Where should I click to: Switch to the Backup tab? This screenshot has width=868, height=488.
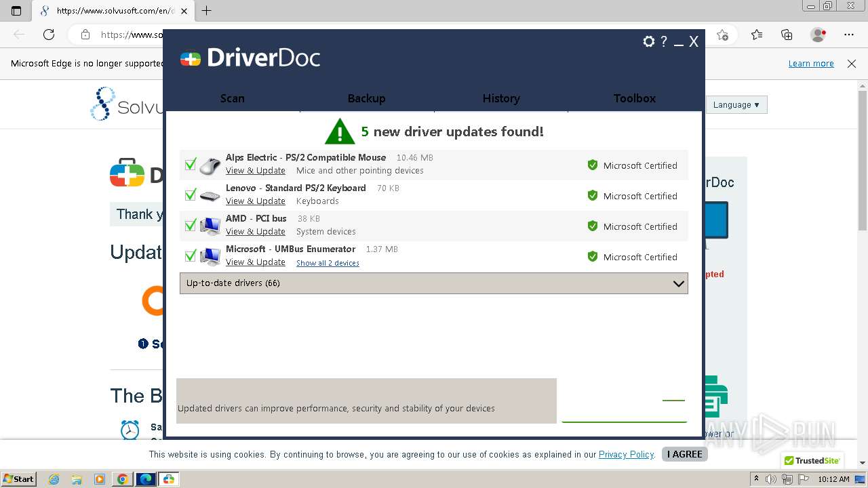[367, 98]
